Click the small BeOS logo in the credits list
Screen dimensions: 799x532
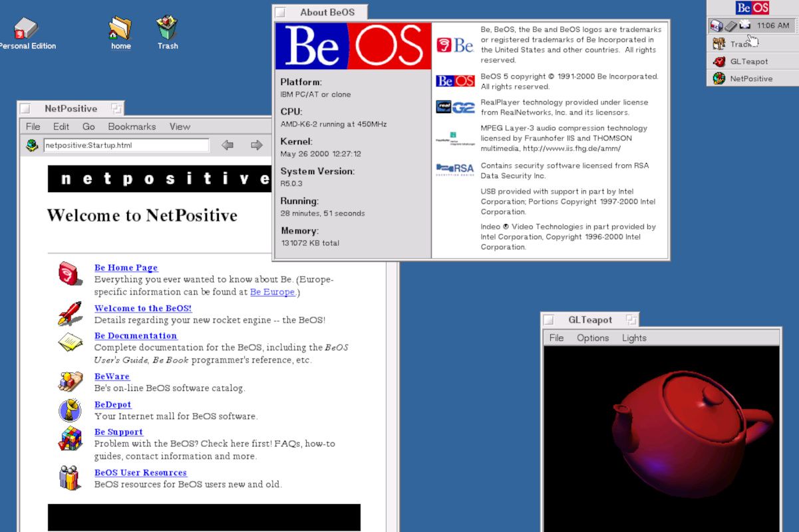(455, 81)
